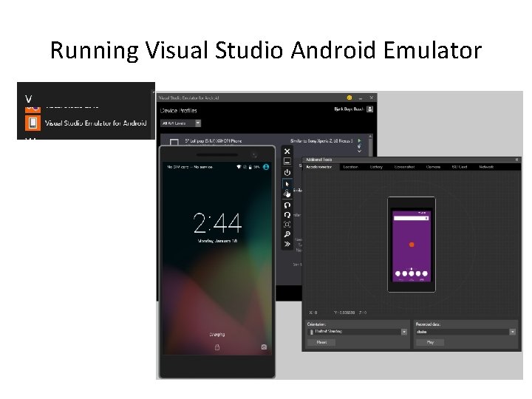Open the Orientation dropdown arrow
The width and height of the screenshot is (532, 399).
pyautogui.click(x=404, y=332)
